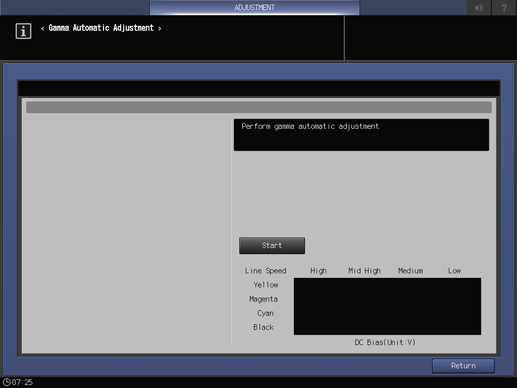
Task: Return to the previous screen
Action: pos(463,366)
